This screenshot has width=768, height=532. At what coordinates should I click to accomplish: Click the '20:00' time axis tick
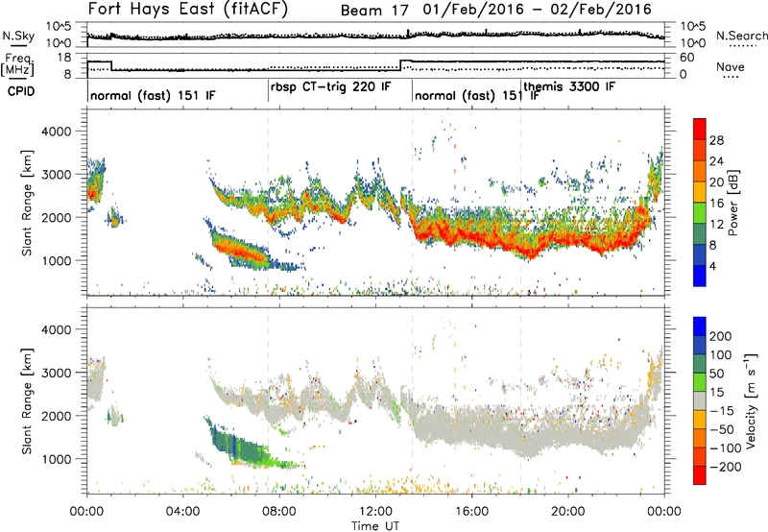click(x=568, y=511)
